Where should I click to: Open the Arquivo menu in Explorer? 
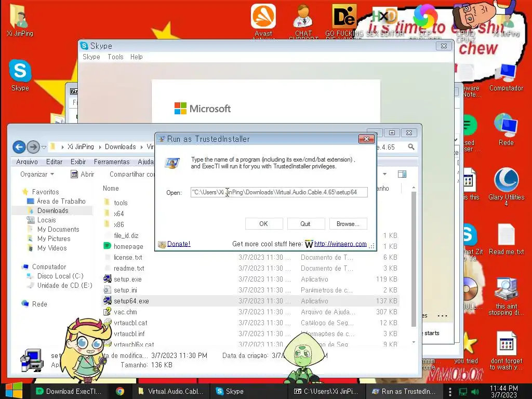[x=27, y=162]
